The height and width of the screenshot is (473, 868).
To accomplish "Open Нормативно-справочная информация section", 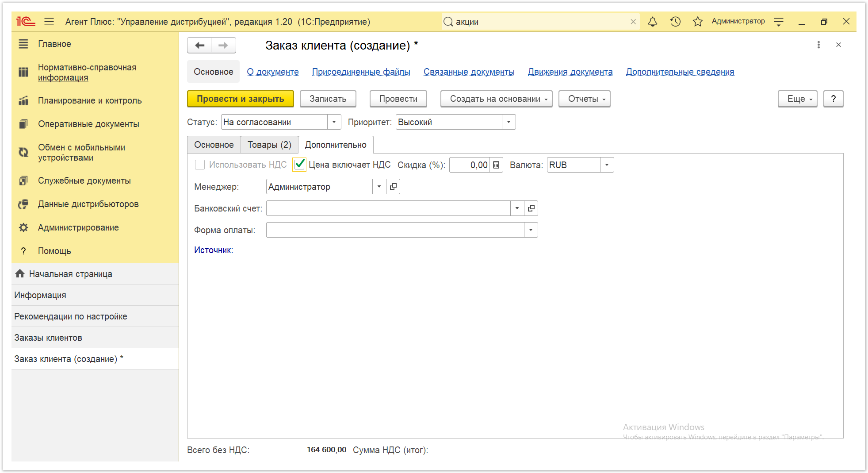I will (95, 72).
